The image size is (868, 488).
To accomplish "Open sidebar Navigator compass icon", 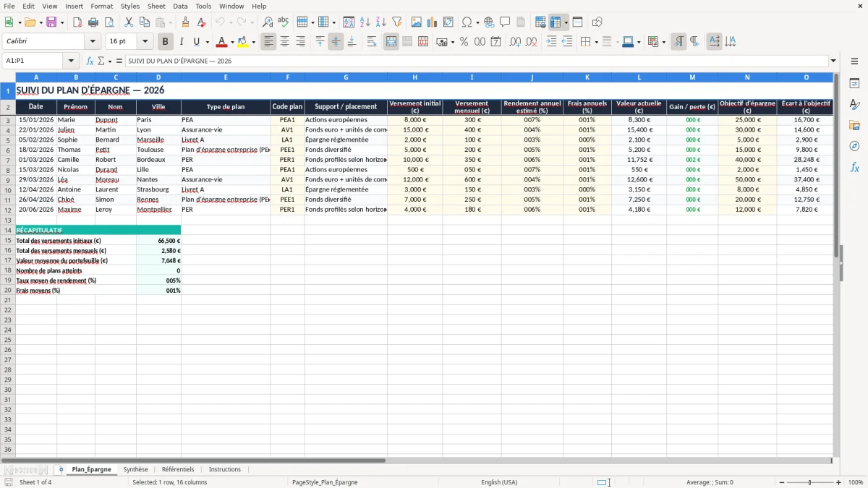I will point(854,146).
